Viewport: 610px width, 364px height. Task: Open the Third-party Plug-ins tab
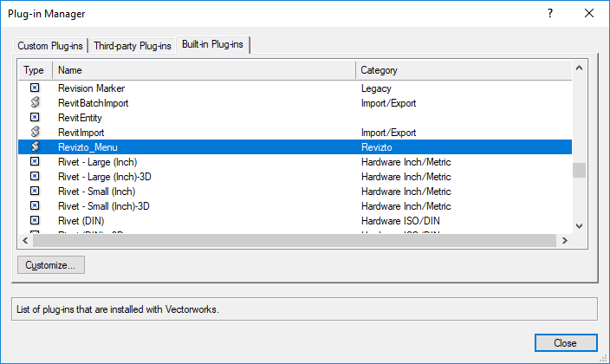(133, 45)
